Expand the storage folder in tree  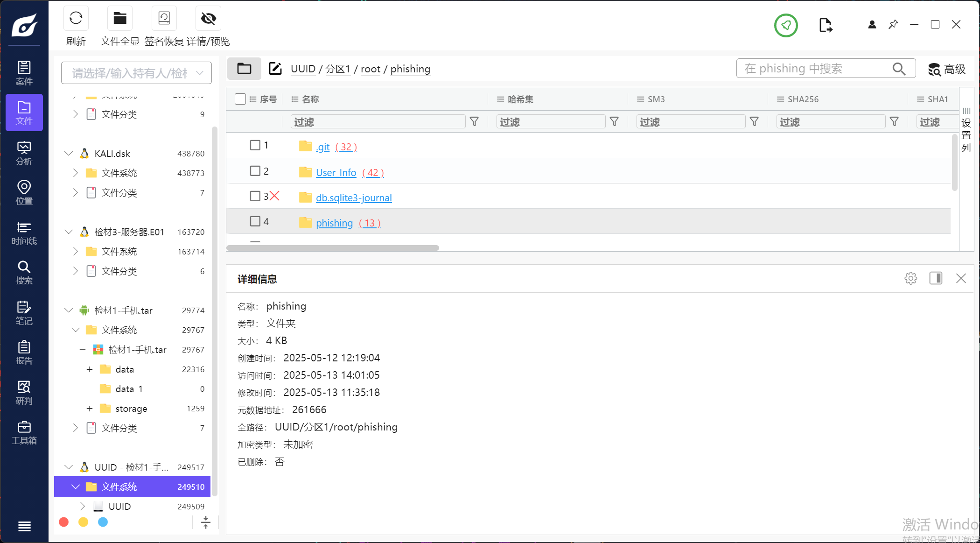click(90, 409)
